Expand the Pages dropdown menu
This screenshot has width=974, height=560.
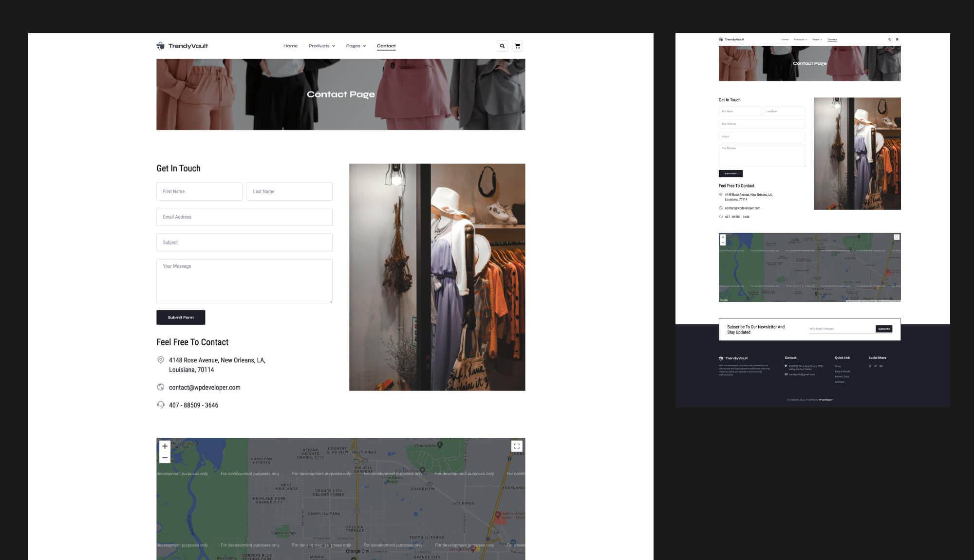356,46
